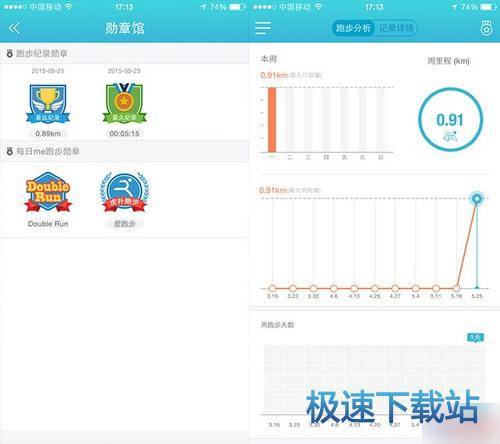Image resolution: width=500 pixels, height=444 pixels.
Task: Tap the orange Monday bar in weekly chart
Action: pos(272,120)
